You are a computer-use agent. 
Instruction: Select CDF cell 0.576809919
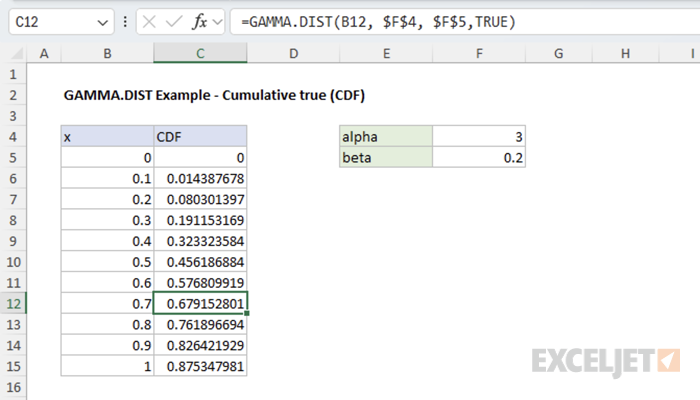(200, 283)
